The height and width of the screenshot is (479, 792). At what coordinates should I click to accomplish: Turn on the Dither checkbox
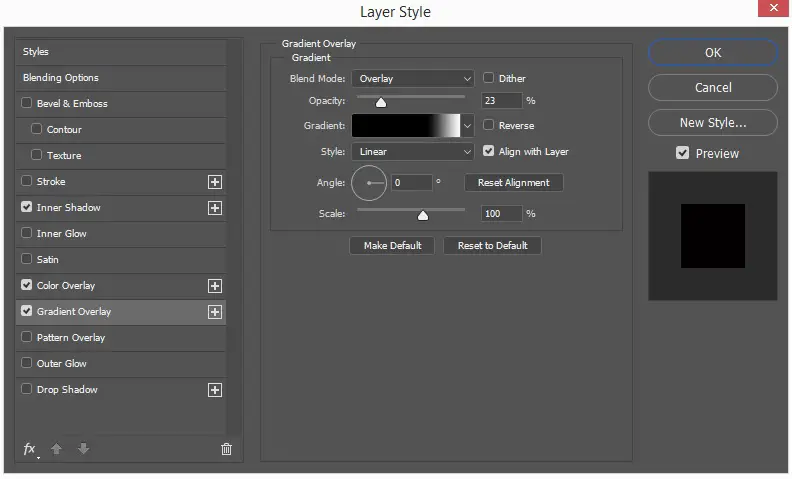pos(488,78)
